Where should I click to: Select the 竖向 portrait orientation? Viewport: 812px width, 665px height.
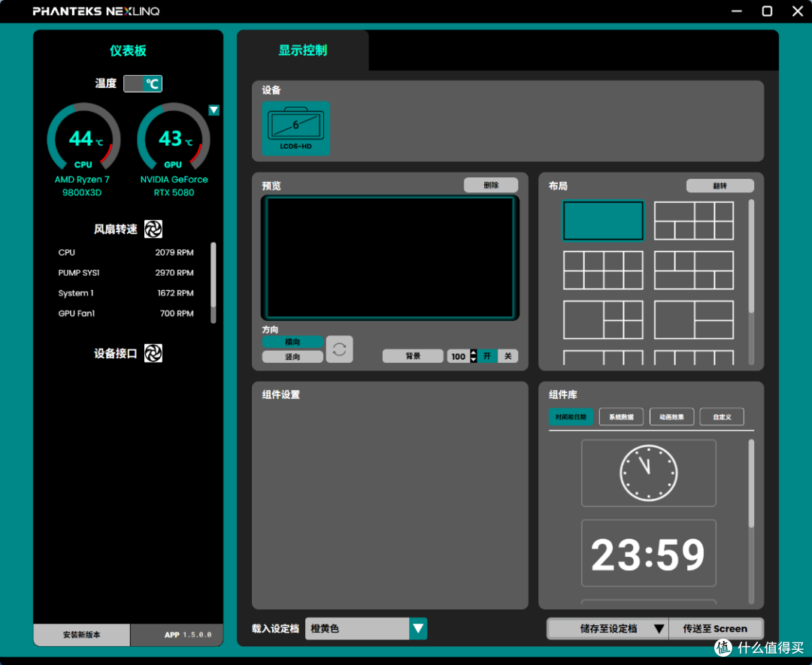tap(292, 357)
